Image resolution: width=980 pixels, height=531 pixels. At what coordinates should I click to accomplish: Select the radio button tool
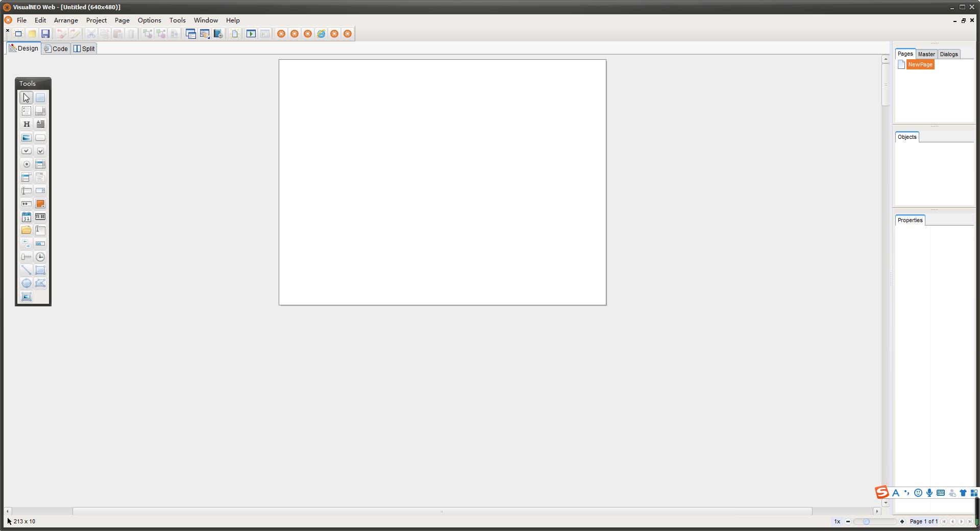[x=26, y=164]
